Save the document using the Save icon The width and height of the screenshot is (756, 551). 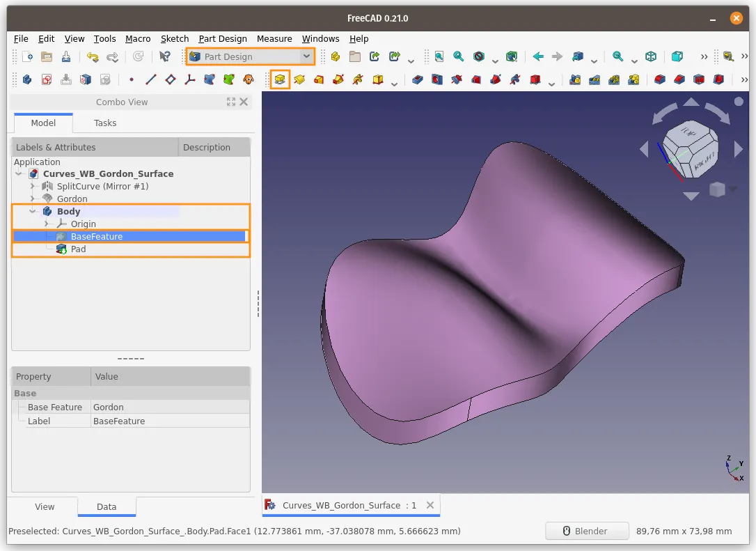[66, 57]
